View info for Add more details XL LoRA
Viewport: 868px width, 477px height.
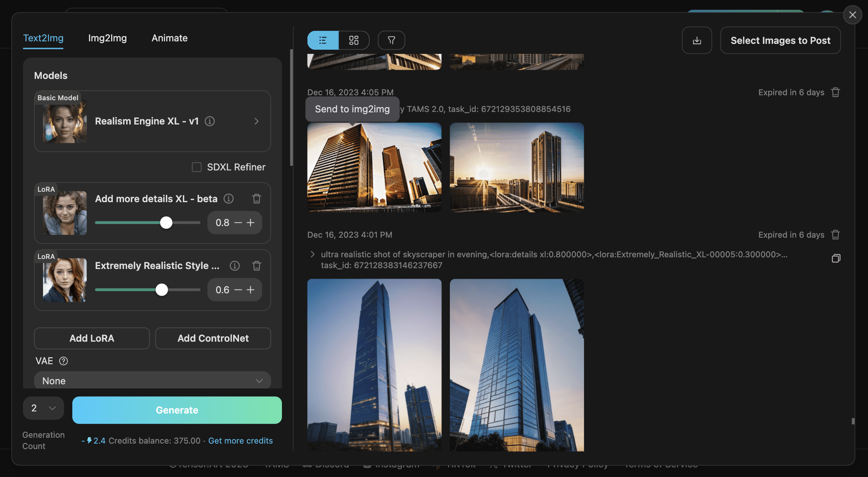(228, 199)
